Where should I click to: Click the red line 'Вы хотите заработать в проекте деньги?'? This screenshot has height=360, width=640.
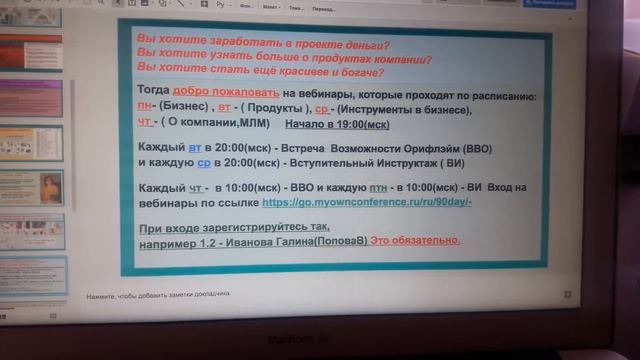click(263, 42)
